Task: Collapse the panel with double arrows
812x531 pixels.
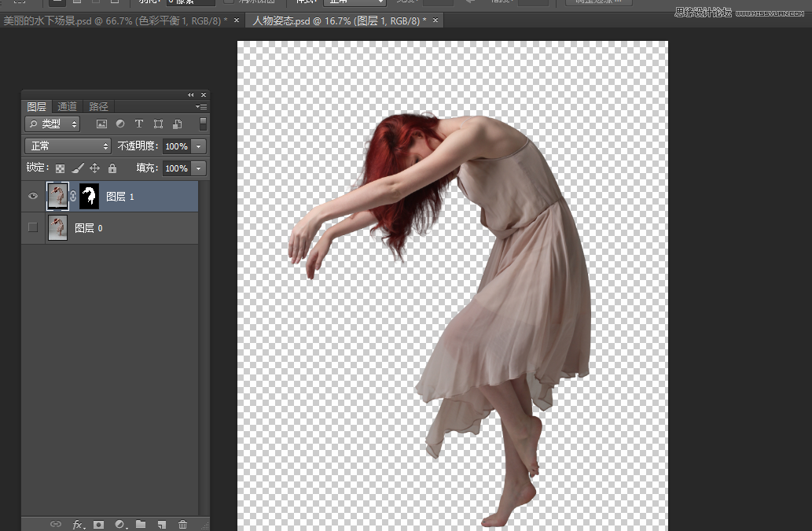Action: pos(190,95)
